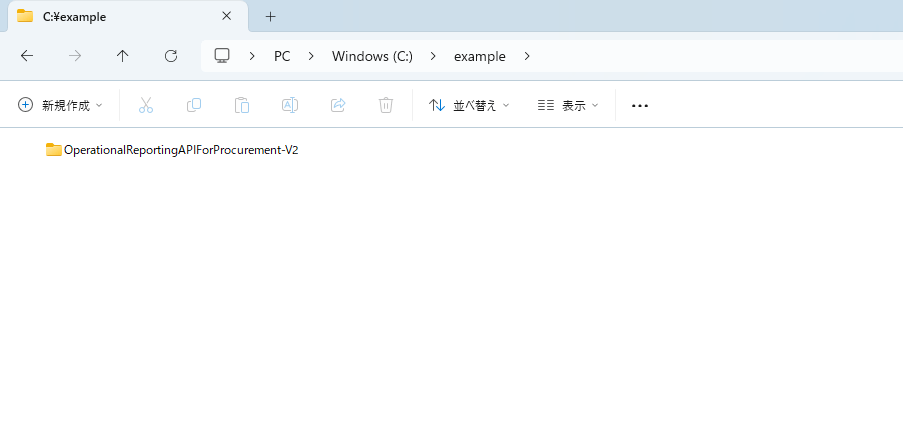
Task: Select the Copy icon in toolbar
Action: (194, 105)
